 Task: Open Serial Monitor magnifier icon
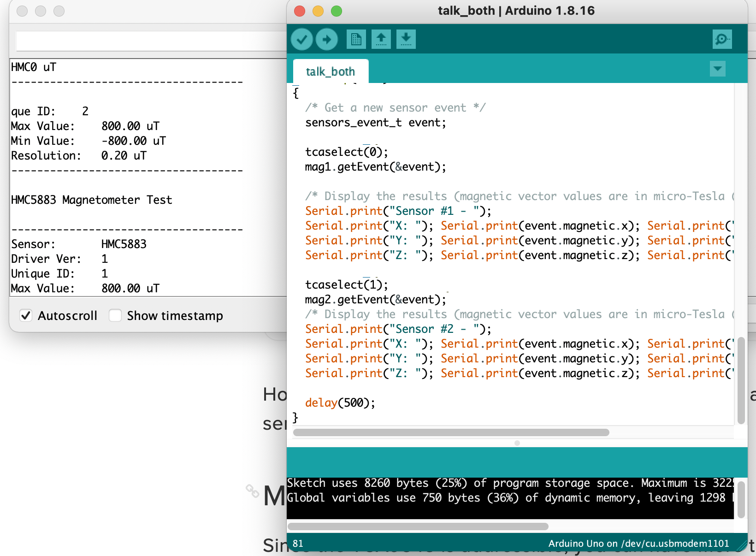click(x=721, y=39)
